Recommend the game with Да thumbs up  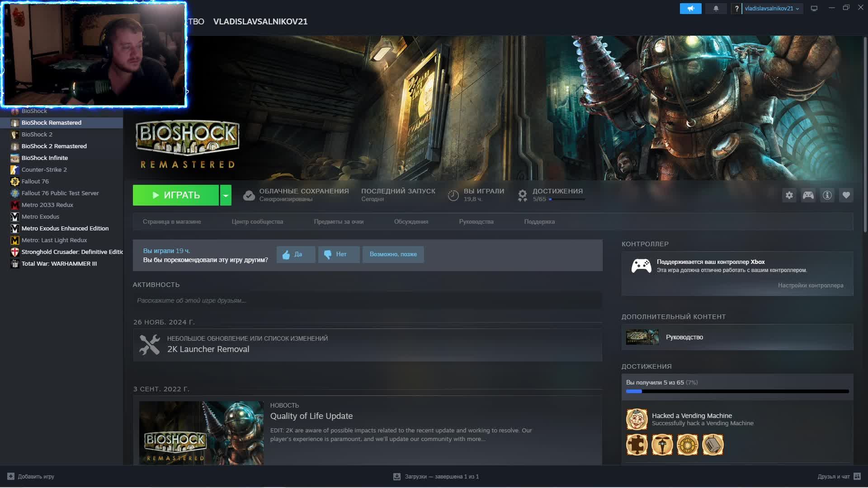(296, 254)
